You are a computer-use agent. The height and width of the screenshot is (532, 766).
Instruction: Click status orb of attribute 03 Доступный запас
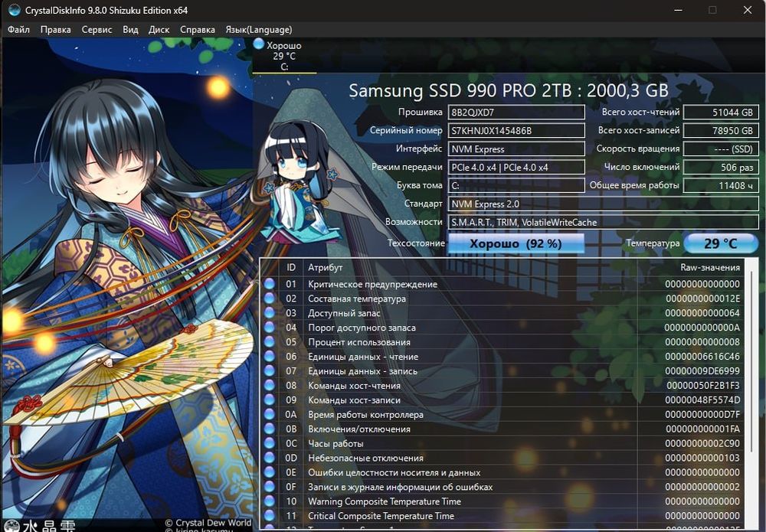point(269,313)
